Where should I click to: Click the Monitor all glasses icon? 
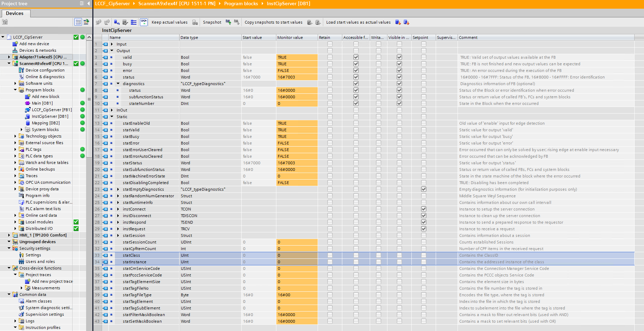tap(143, 22)
